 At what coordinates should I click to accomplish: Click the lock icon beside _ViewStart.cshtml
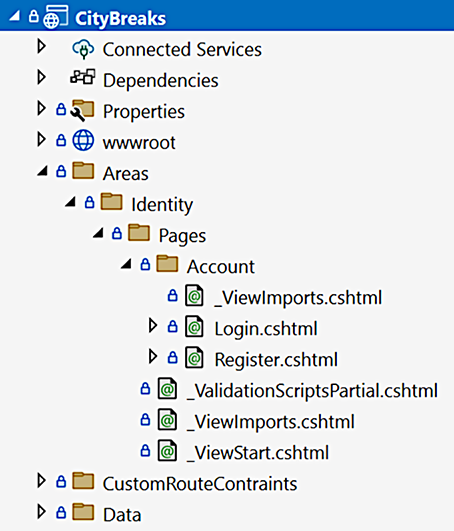coord(145,451)
